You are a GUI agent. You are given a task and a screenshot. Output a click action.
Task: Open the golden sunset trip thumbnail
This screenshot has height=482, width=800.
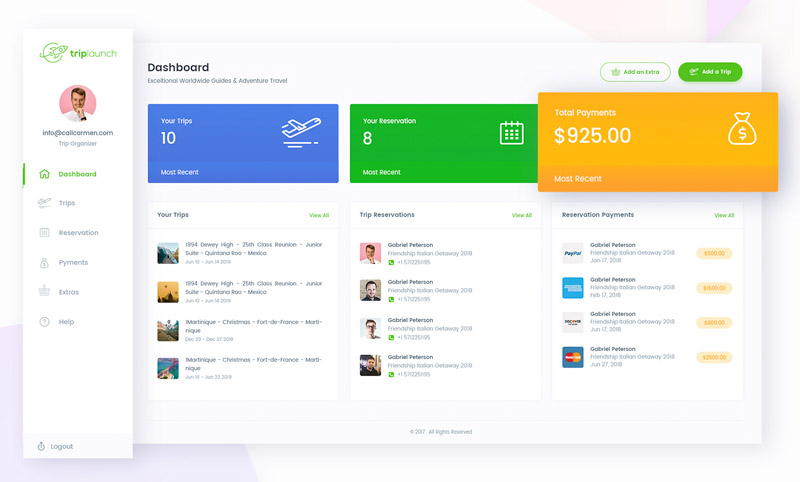[x=168, y=292]
